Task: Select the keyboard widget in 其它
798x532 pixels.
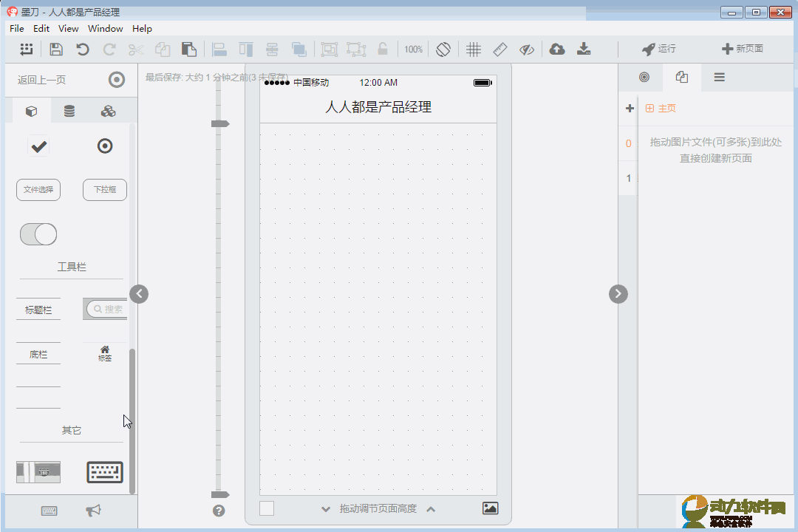Action: click(105, 472)
